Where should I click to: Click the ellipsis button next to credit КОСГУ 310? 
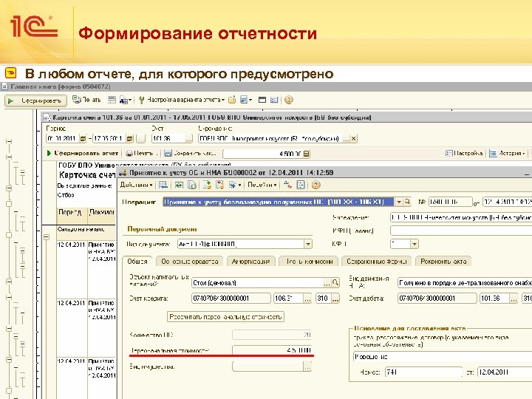[x=335, y=299]
